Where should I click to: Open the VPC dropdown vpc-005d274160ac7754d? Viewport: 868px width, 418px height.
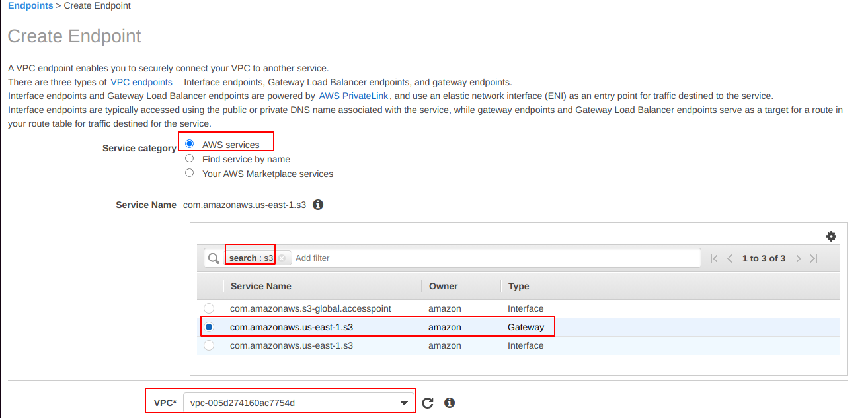299,403
